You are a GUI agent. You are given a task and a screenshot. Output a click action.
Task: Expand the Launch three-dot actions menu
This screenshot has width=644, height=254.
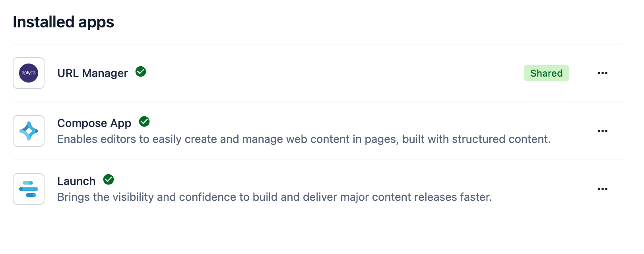click(x=602, y=189)
